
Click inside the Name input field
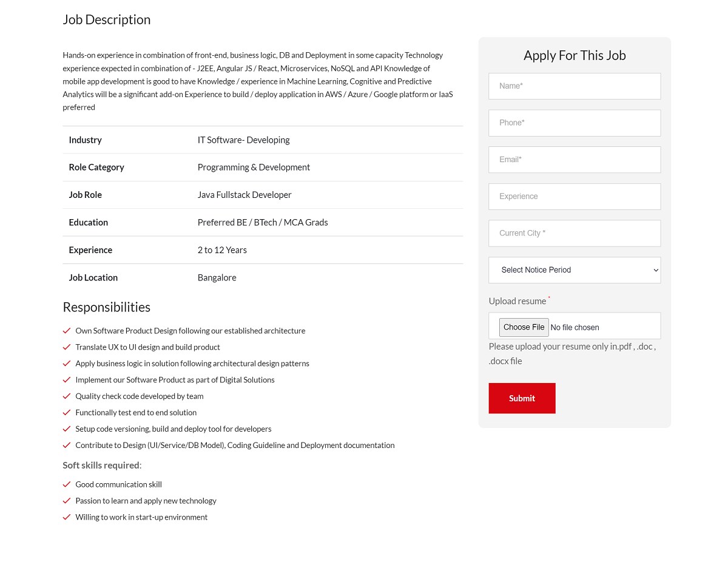click(574, 86)
